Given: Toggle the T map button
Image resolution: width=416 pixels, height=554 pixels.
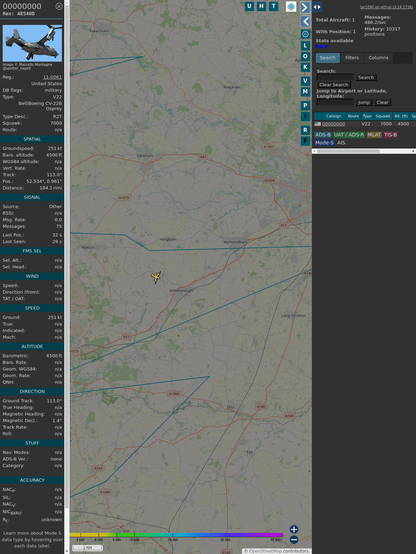Looking at the screenshot, I should tap(273, 6).
